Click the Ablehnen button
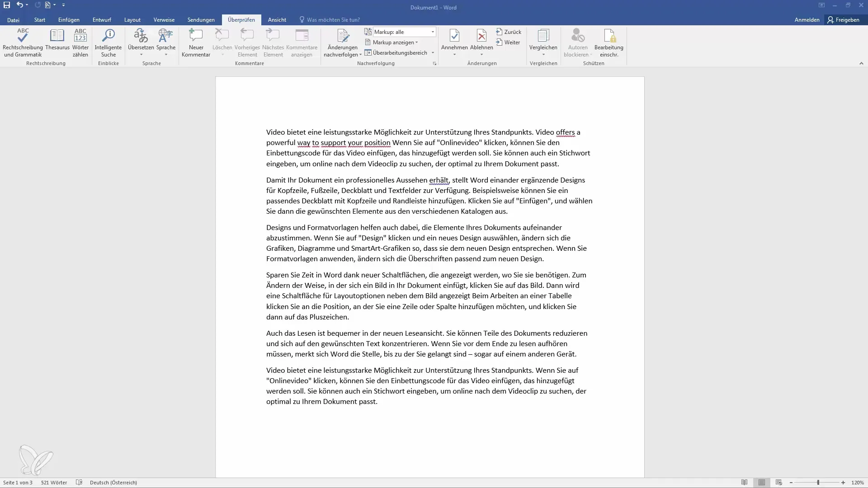 click(x=481, y=43)
